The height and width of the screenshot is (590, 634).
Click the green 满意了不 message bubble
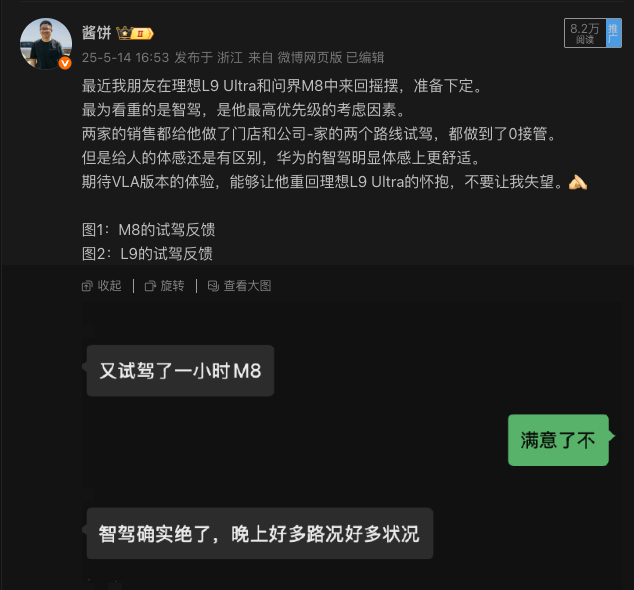558,440
